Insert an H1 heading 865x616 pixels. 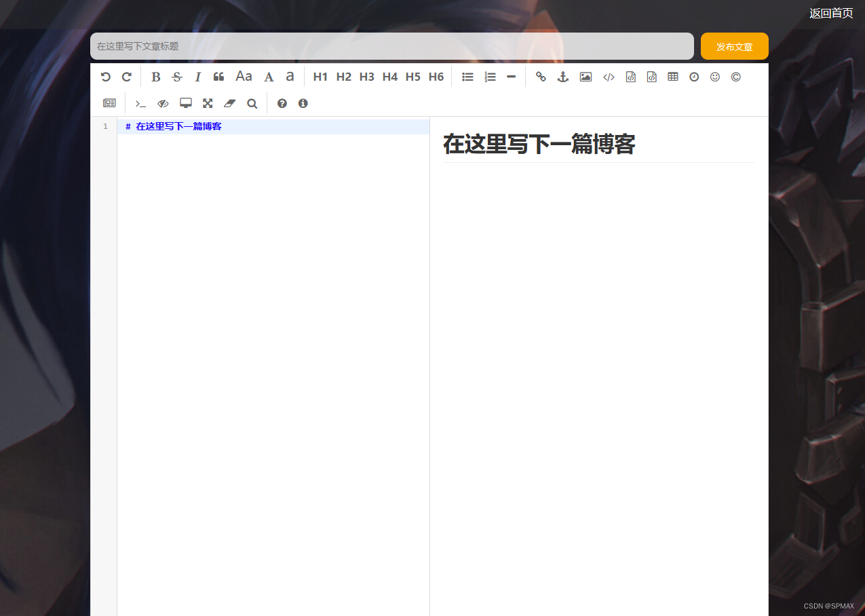pos(320,77)
